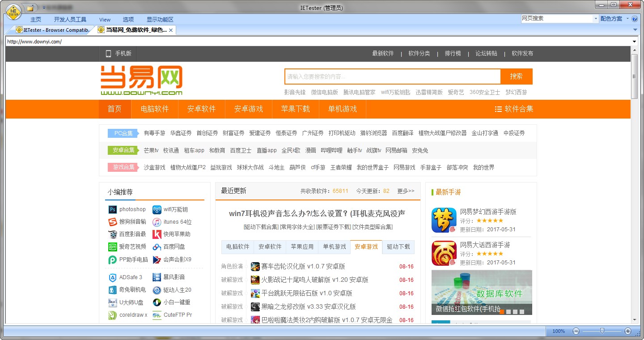This screenshot has width=644, height=340.
Task: Open the address bar dropdown arrow
Action: coord(635,41)
